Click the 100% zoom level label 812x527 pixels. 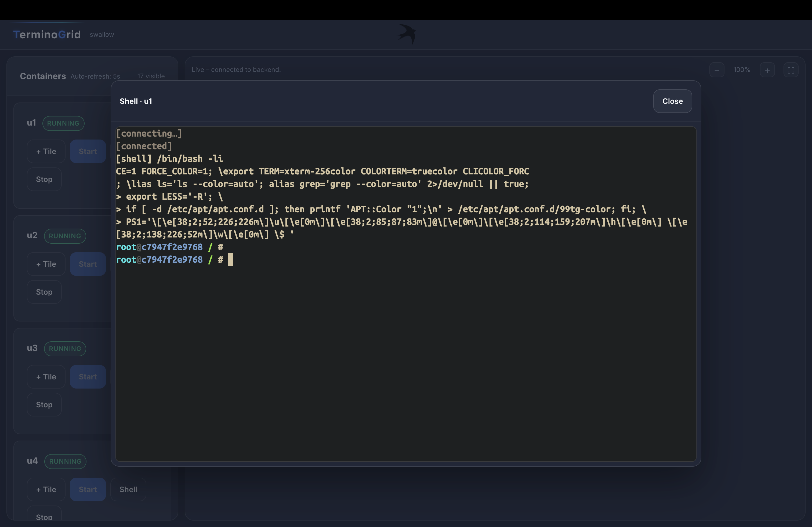pos(742,70)
